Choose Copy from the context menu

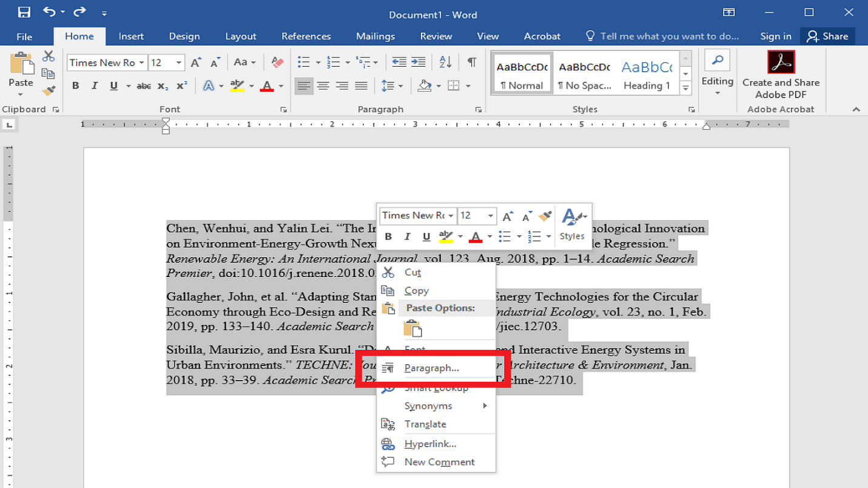tap(436, 291)
